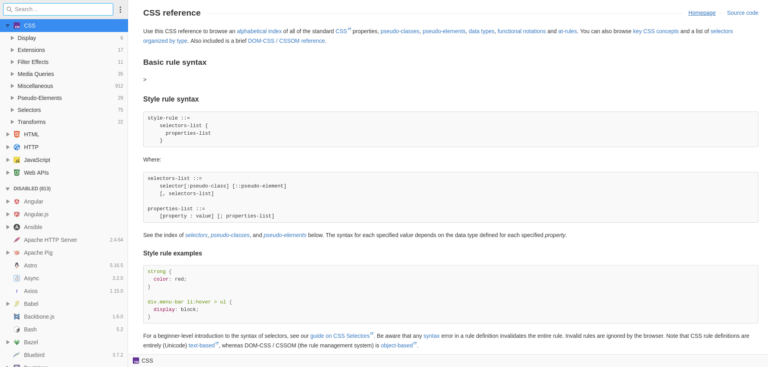This screenshot has width=768, height=367.
Task: Follow the alphabetical index link
Action: pyautogui.click(x=259, y=31)
